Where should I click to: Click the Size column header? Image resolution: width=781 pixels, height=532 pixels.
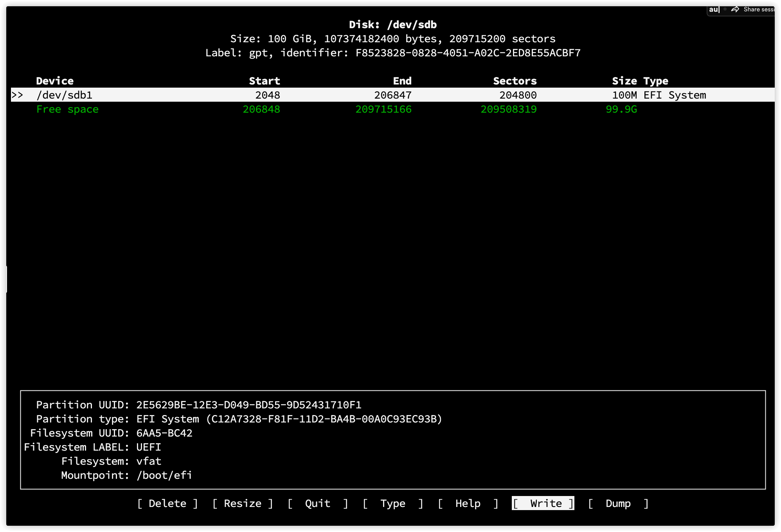pos(624,81)
